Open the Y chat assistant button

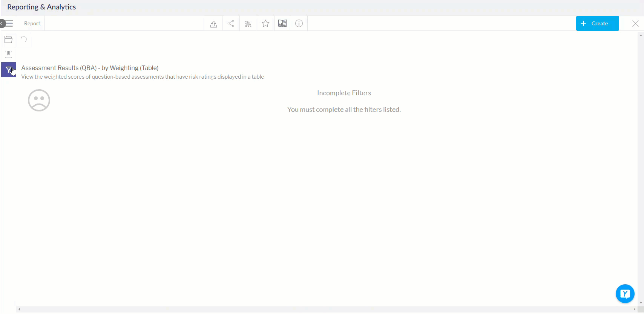[625, 294]
